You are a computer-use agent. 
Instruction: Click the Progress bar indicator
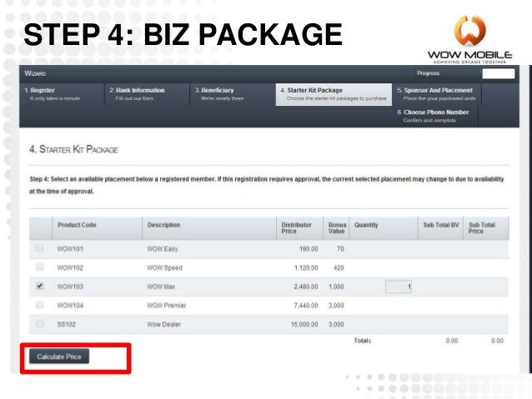[499, 73]
